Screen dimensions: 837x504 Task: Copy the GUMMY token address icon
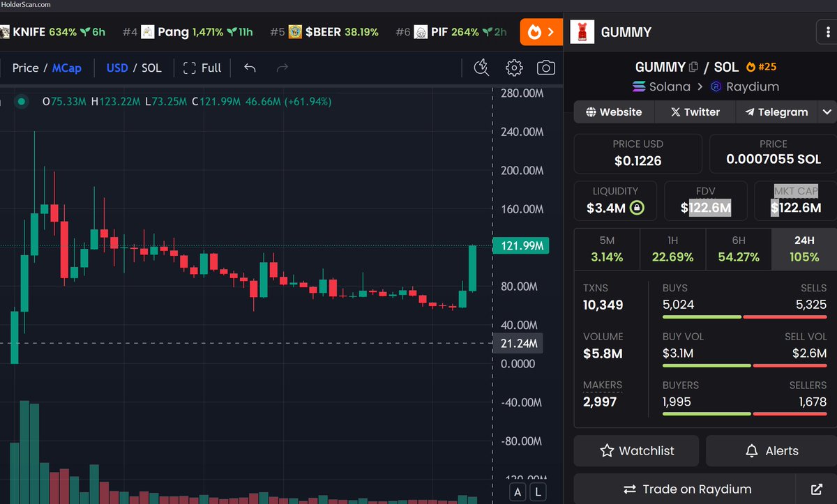tap(693, 68)
